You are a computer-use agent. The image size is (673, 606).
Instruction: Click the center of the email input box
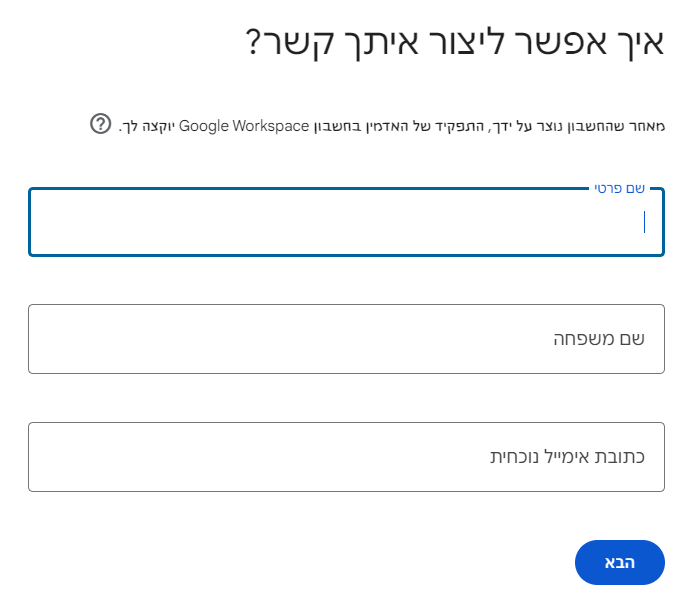(x=346, y=457)
